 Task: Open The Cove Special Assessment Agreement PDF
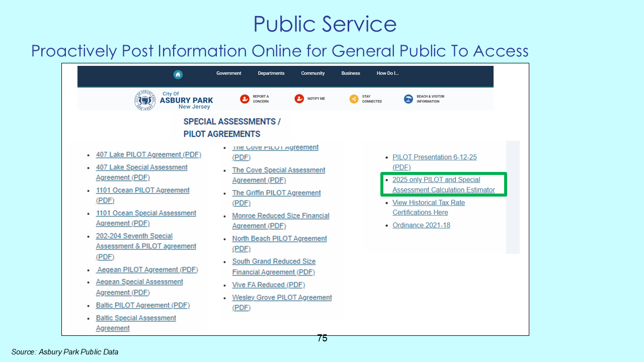tap(279, 175)
